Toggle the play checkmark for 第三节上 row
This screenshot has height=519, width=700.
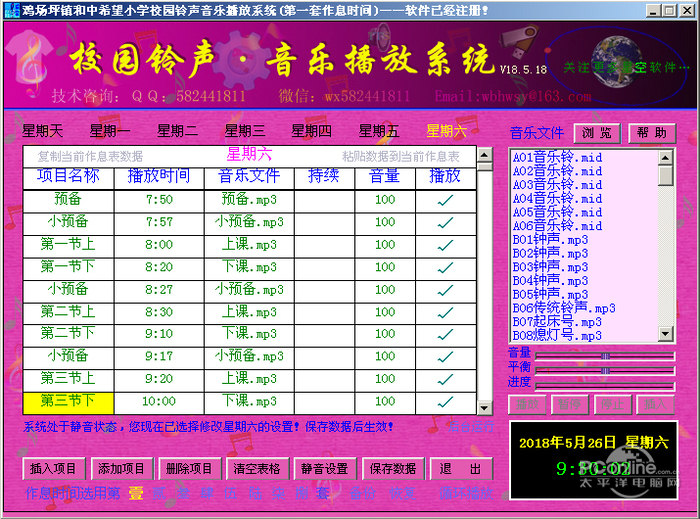(446, 379)
